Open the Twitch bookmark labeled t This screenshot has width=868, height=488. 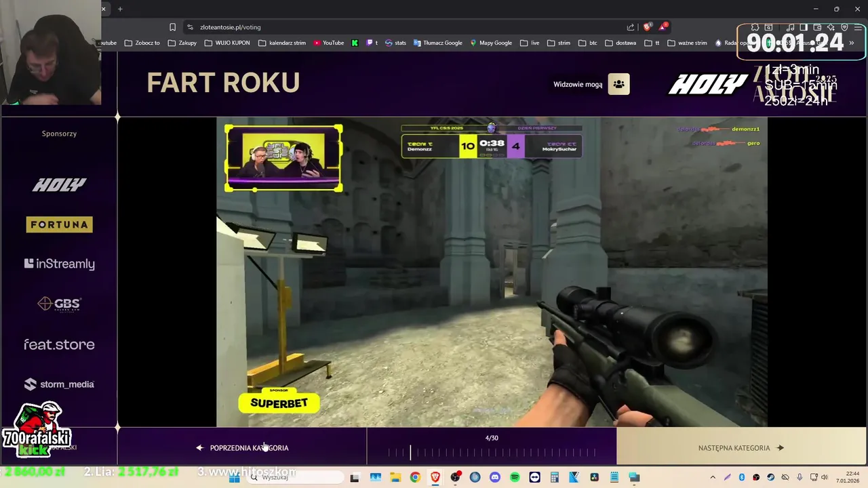372,43
